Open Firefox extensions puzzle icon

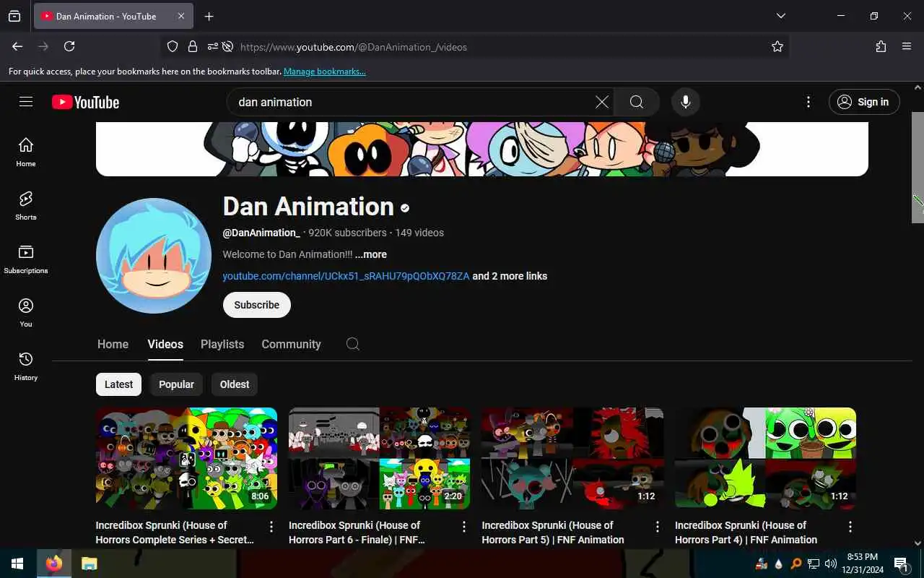tap(881, 46)
